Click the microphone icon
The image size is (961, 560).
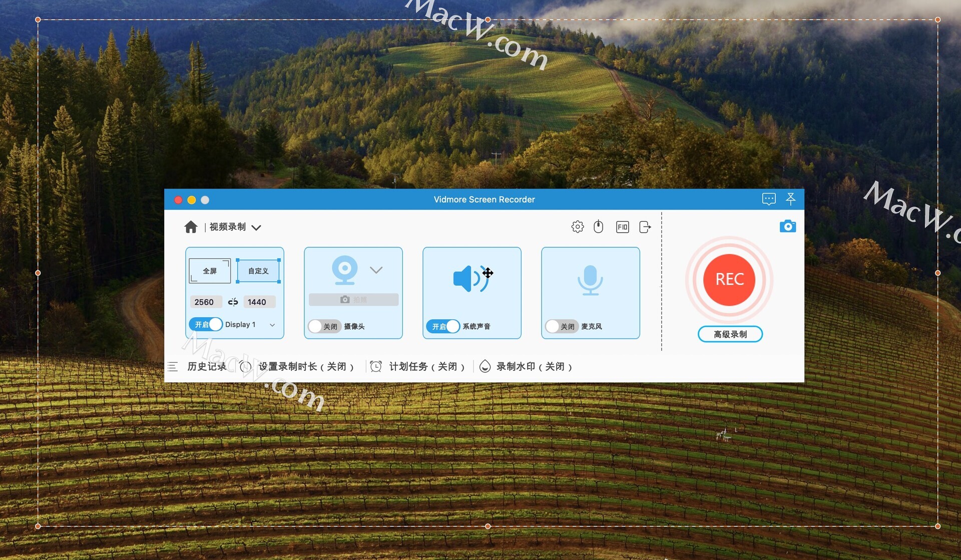pos(591,280)
